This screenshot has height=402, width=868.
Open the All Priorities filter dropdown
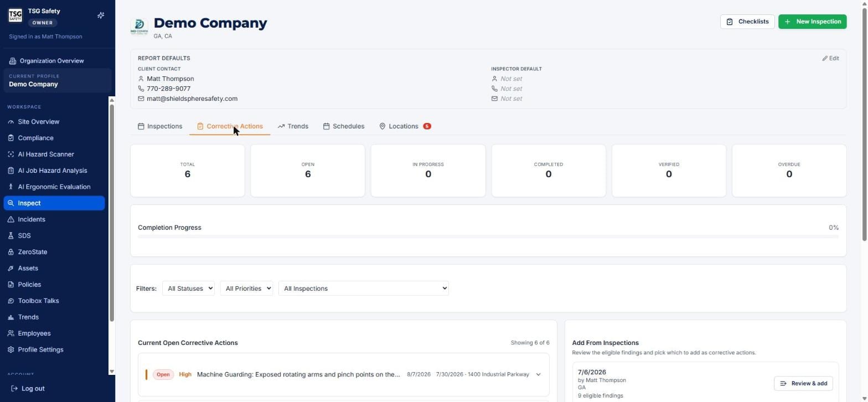coord(246,288)
